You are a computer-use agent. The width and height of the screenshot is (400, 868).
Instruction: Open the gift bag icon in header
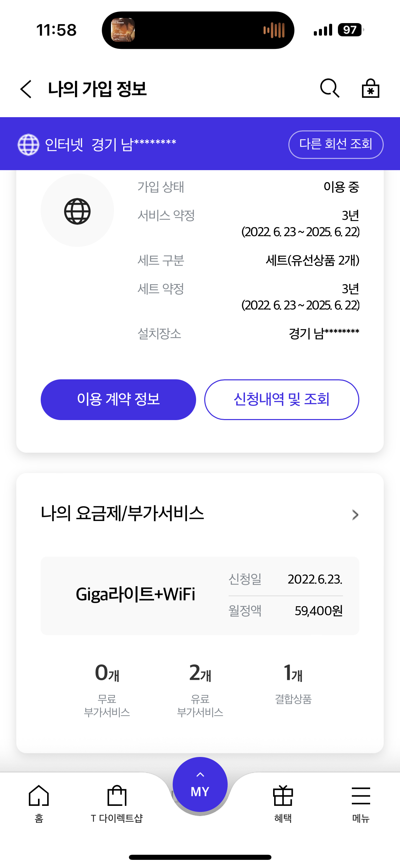click(370, 89)
